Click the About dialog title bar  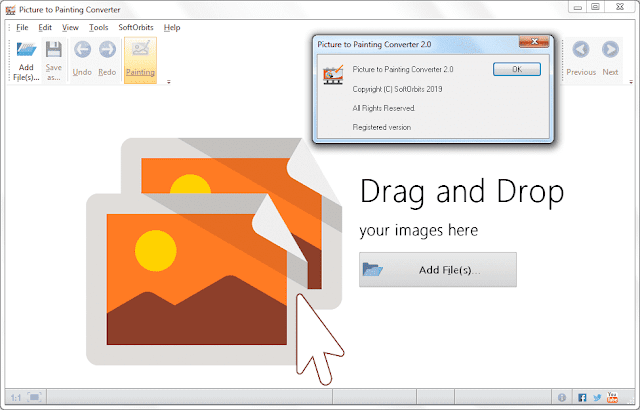[x=416, y=44]
